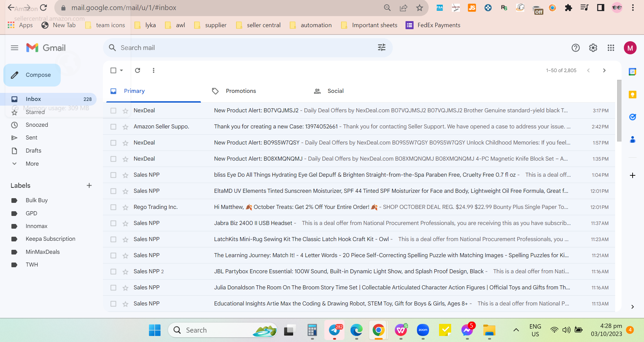Show hidden system tray icons chevron

[516, 330]
